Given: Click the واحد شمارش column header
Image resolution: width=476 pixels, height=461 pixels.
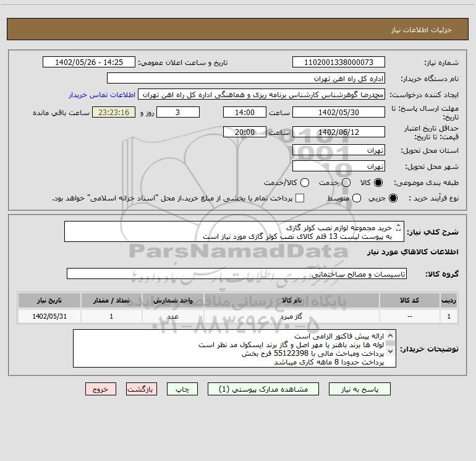Looking at the screenshot, I should (172, 300).
